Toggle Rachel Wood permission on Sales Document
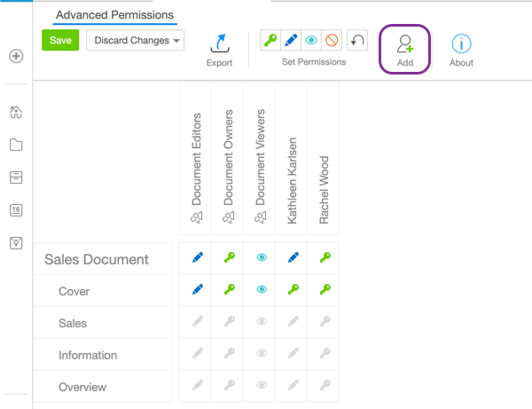The height and width of the screenshot is (409, 532). [x=325, y=258]
